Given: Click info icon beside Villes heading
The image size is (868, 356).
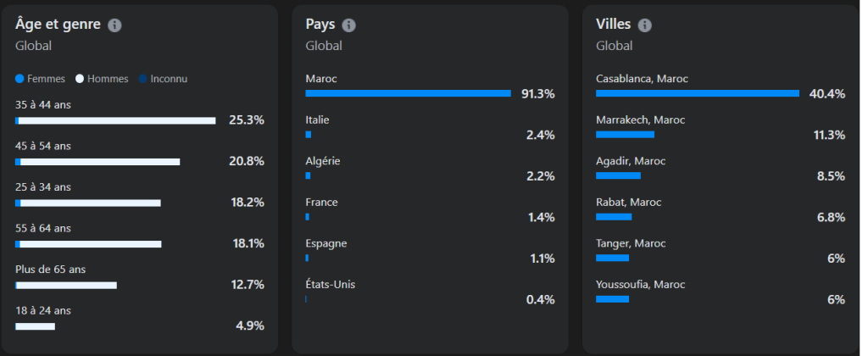Looking at the screenshot, I should (x=645, y=25).
